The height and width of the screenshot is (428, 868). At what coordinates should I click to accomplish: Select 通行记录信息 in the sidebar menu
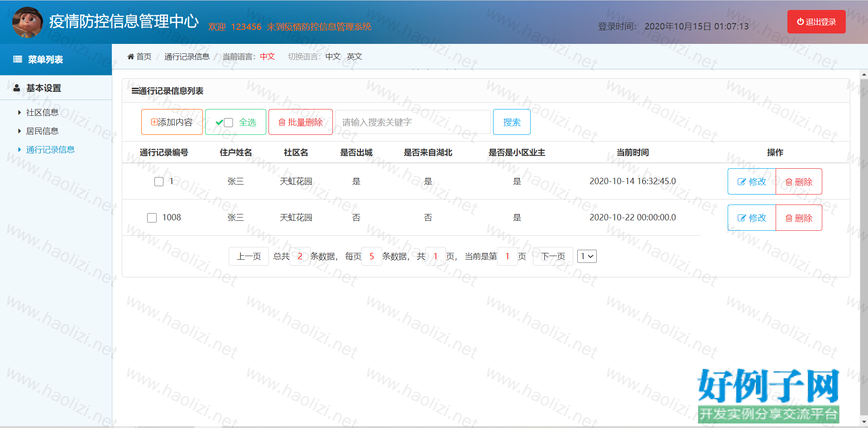(x=50, y=150)
